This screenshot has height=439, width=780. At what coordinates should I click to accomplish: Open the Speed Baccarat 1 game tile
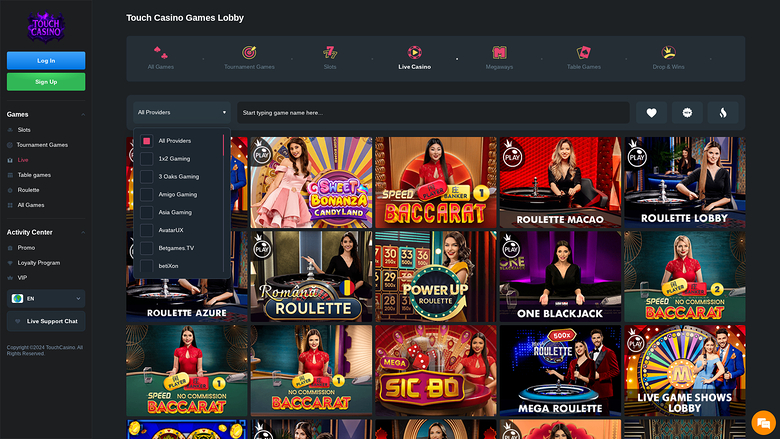[x=436, y=182]
